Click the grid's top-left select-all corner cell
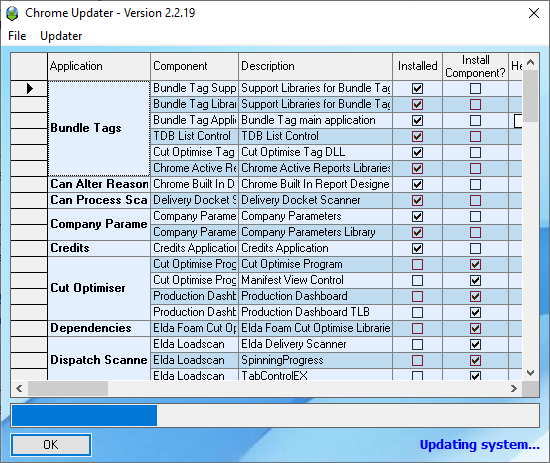The width and height of the screenshot is (550, 463). tap(29, 66)
